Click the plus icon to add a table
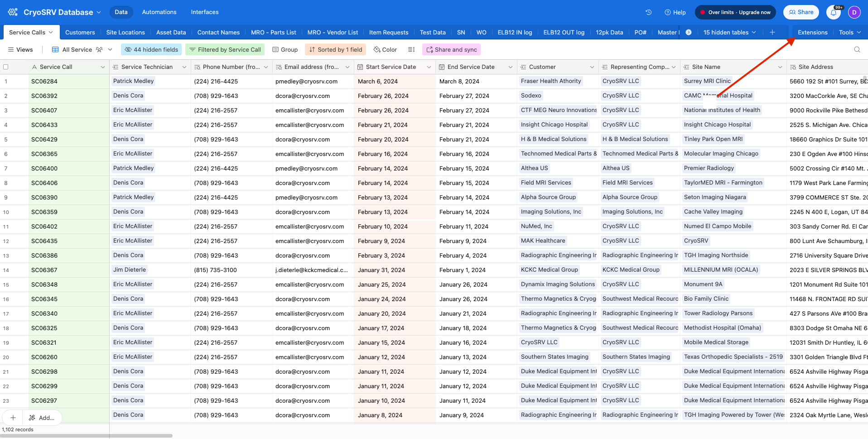Image resolution: width=868 pixels, height=439 pixels. point(773,32)
